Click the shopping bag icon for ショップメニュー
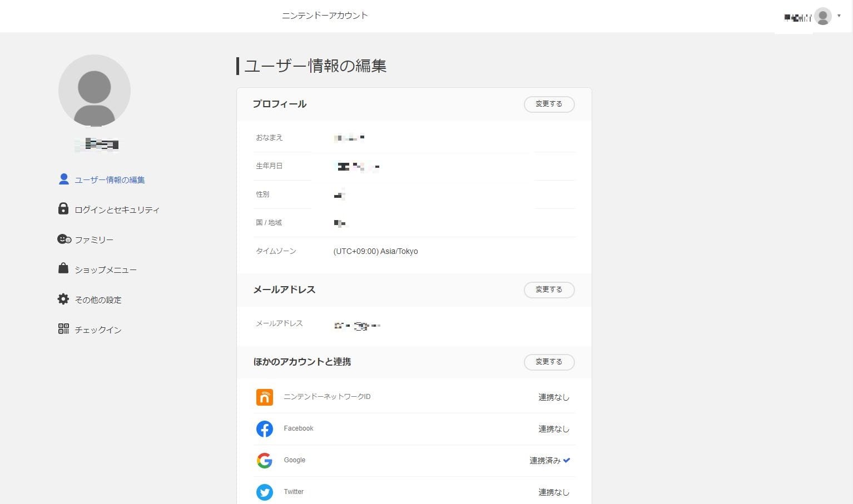This screenshot has height=504, width=853. [x=63, y=268]
